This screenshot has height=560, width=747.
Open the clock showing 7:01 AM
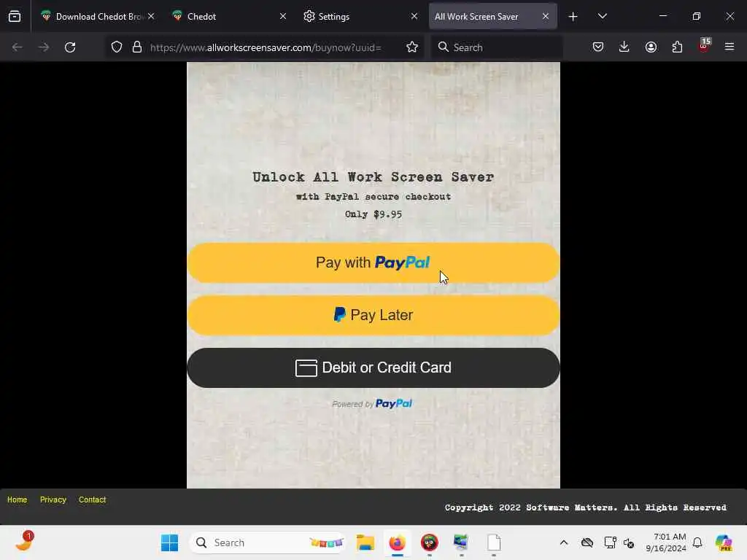[665, 542]
